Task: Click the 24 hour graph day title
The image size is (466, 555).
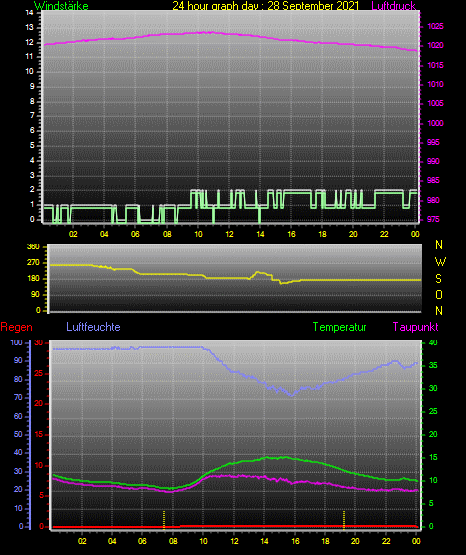Action: (266, 6)
